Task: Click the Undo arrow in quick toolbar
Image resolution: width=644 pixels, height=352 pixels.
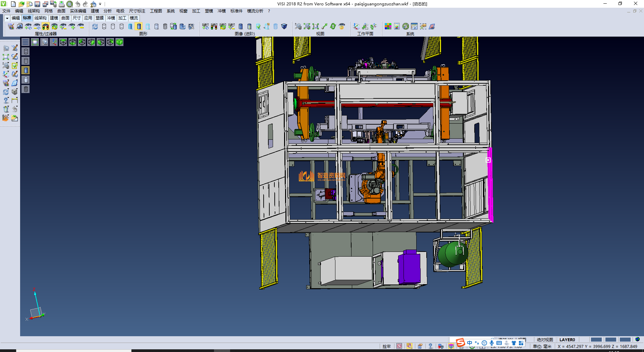Action: (77, 4)
